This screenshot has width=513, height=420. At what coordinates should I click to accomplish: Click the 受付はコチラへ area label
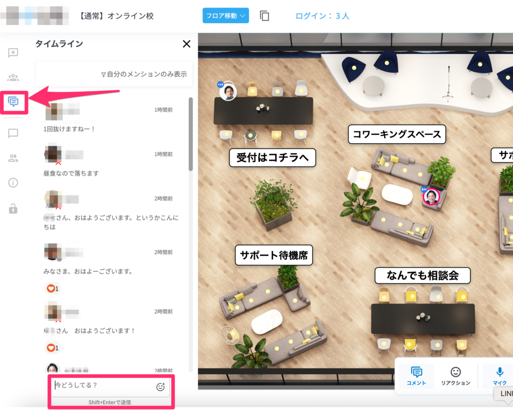(x=273, y=158)
